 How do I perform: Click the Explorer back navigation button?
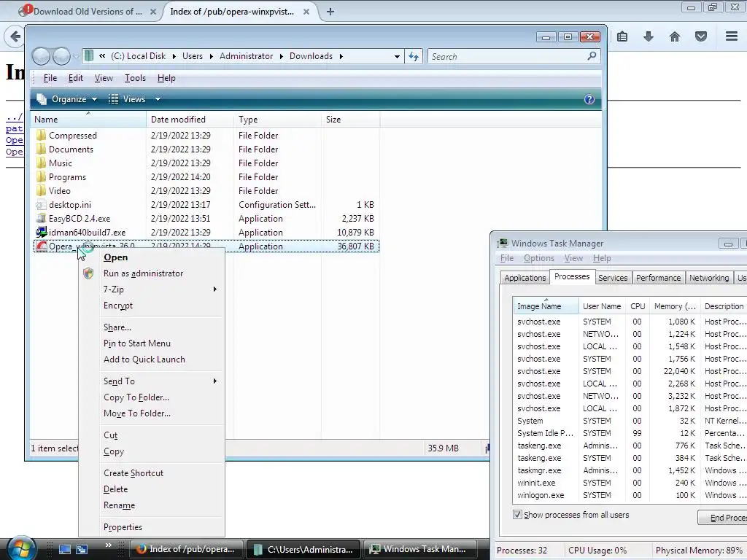coord(41,56)
